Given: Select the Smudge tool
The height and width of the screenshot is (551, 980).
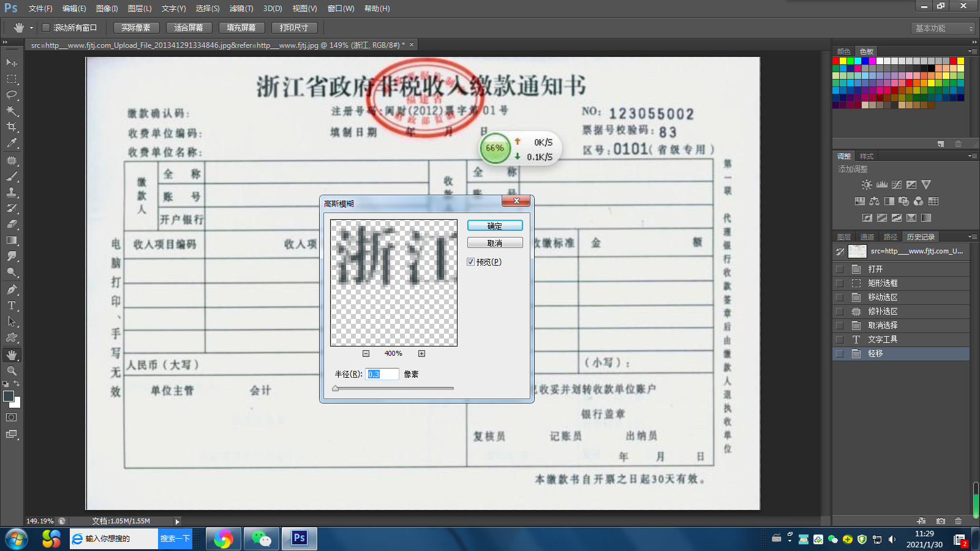Looking at the screenshot, I should click(12, 256).
